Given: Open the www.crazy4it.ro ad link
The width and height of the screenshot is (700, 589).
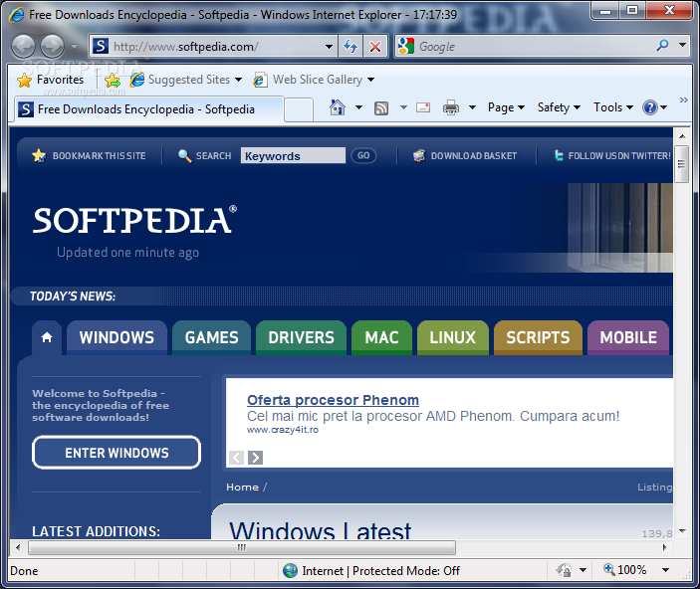Looking at the screenshot, I should click(283, 430).
